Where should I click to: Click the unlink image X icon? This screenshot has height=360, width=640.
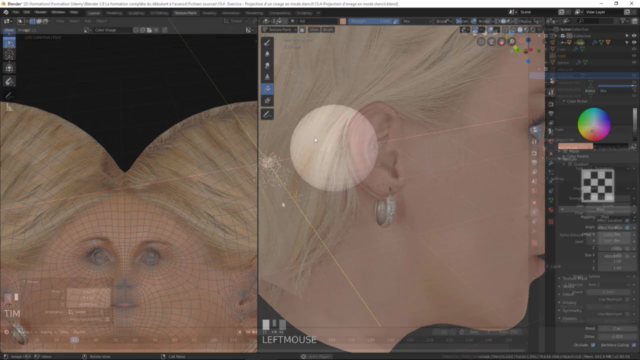coord(156,30)
